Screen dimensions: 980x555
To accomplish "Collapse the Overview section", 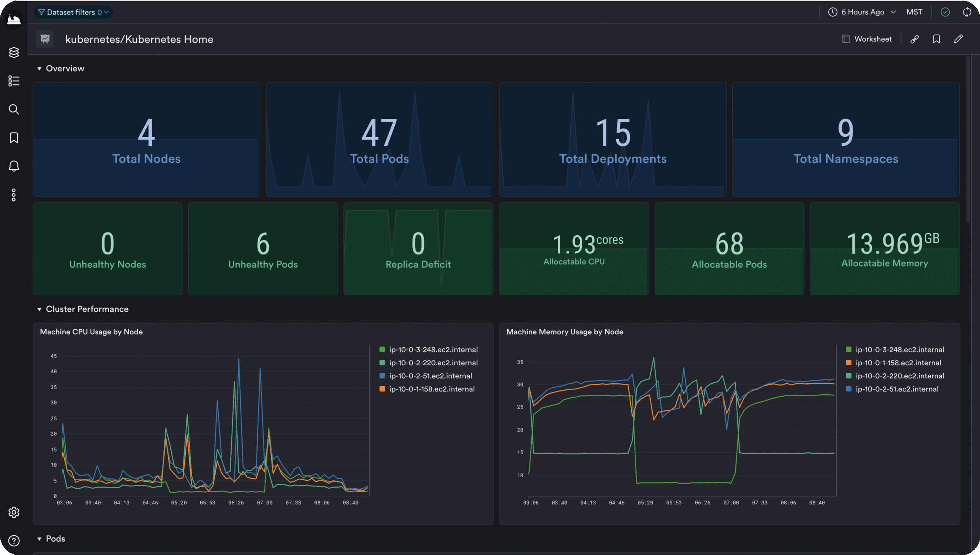I will 39,69.
